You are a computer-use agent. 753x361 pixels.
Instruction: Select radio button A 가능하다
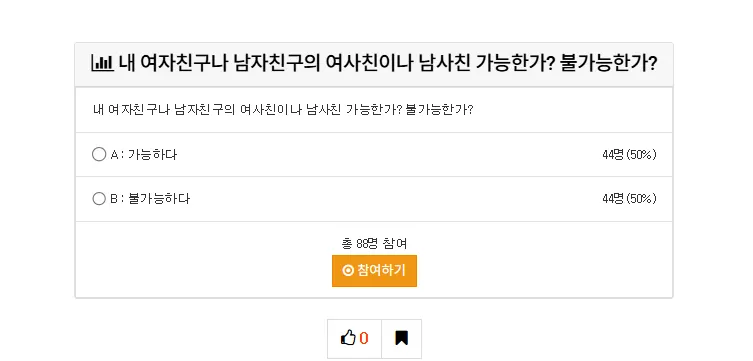click(99, 155)
